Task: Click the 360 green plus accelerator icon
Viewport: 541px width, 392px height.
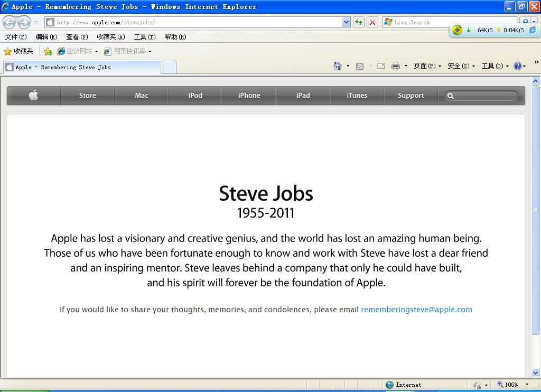Action: pos(457,30)
